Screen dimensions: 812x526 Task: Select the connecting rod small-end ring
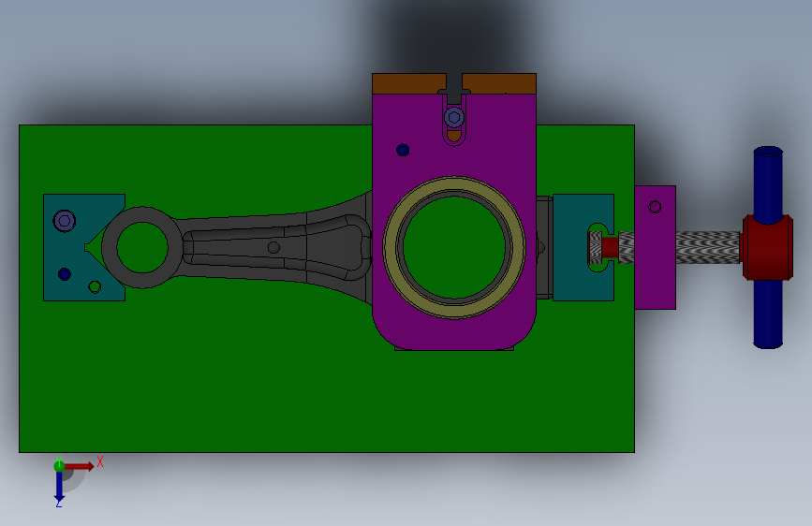[x=142, y=247]
